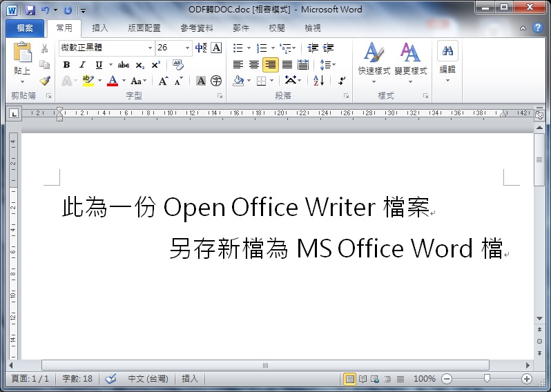This screenshot has height=392, width=551.
Task: Click the Justify alignment icon
Action: click(287, 65)
